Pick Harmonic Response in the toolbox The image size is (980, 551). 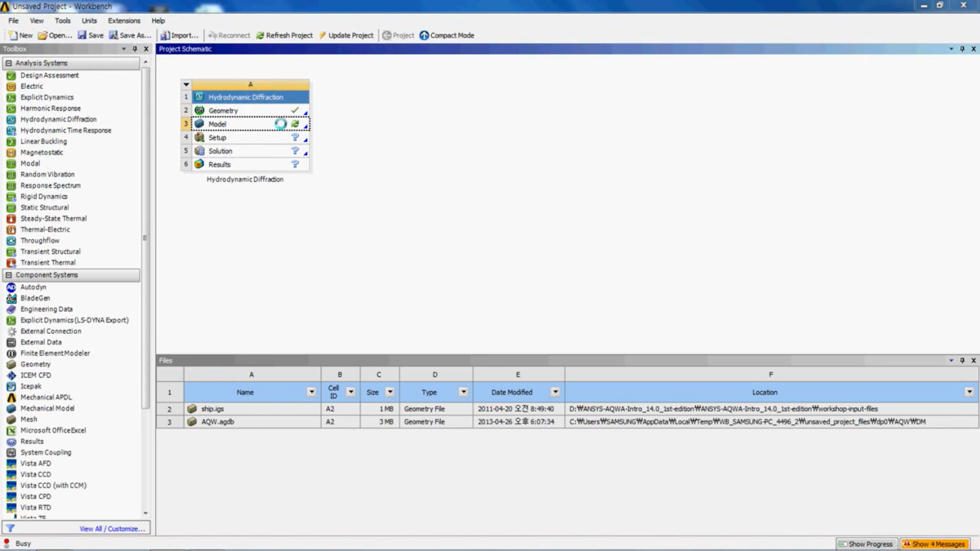pyautogui.click(x=50, y=109)
